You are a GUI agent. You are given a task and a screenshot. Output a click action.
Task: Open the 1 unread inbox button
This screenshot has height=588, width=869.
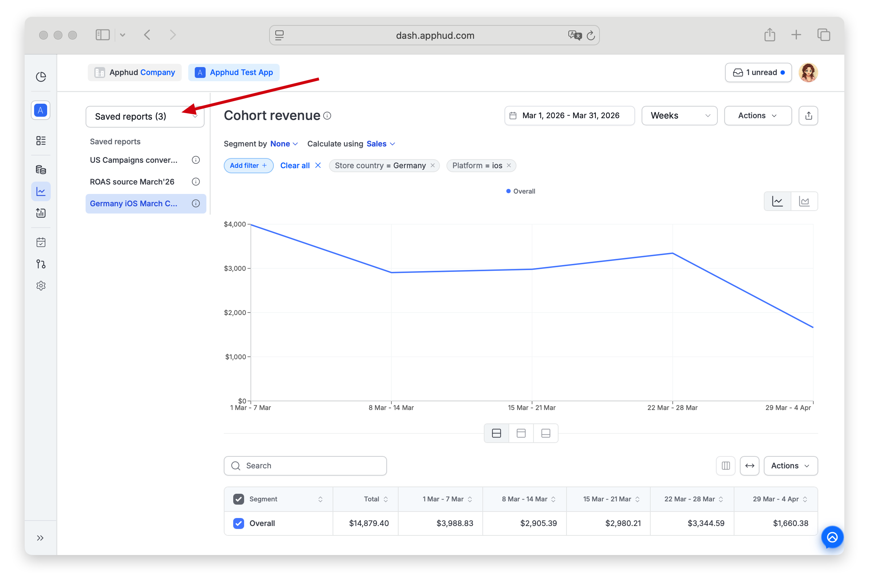pos(758,73)
